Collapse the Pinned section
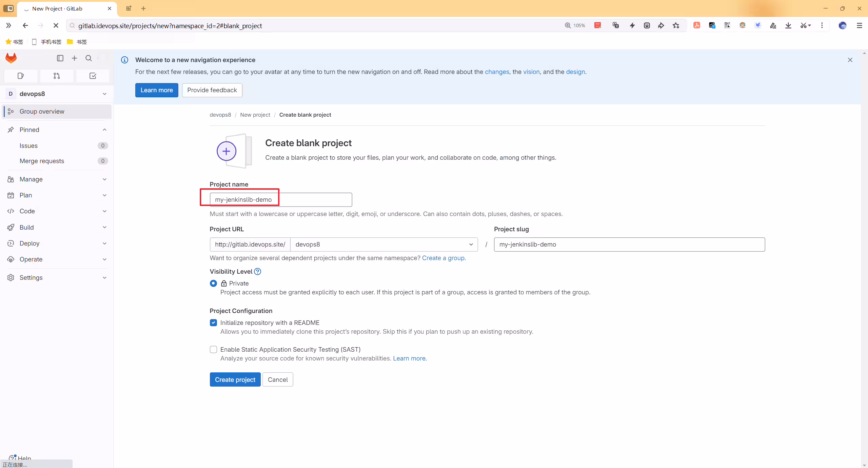This screenshot has height=468, width=868. 57,130
